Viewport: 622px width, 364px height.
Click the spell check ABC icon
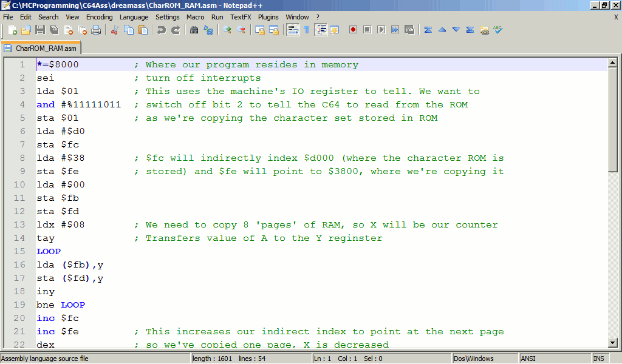coord(498,30)
